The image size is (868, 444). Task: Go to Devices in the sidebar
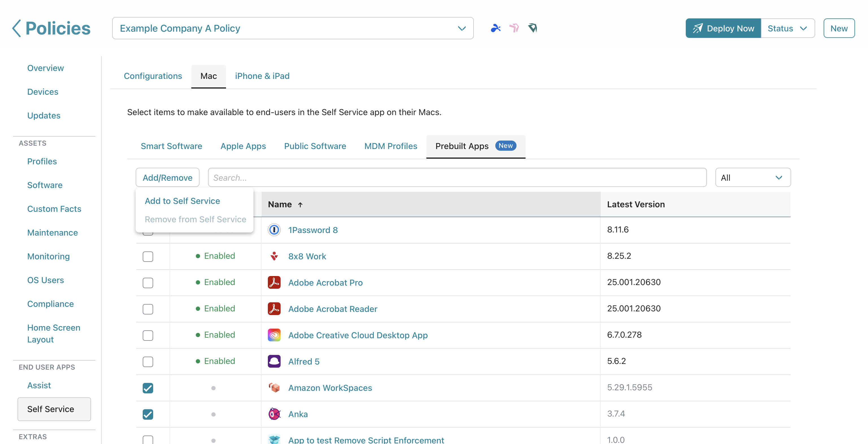pos(43,92)
